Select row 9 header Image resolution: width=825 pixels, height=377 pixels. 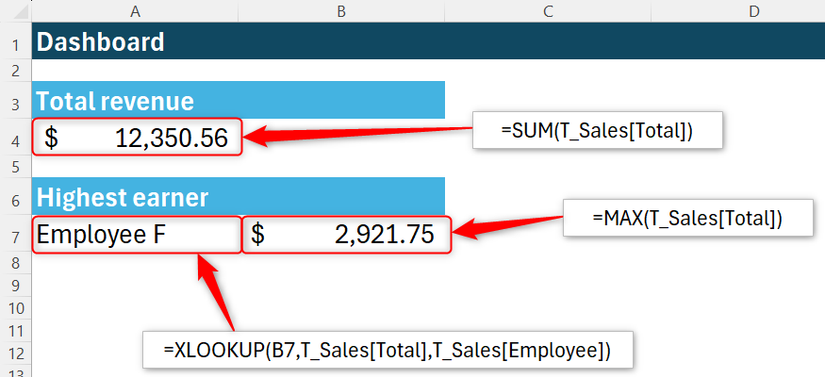[16, 285]
